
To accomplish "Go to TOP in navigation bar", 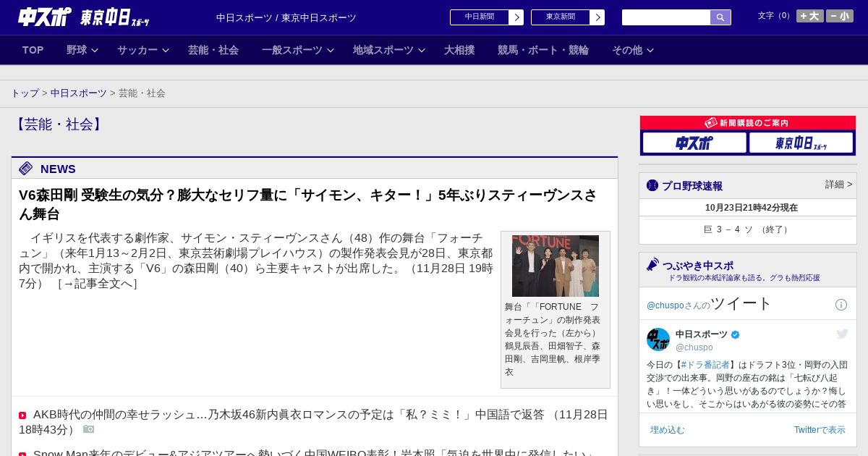I will 33,50.
